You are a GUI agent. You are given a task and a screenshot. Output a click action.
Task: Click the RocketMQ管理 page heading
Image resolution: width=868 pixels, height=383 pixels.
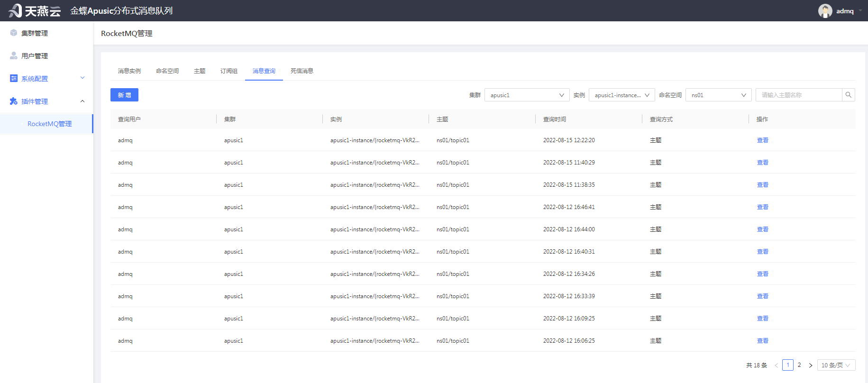click(x=127, y=33)
